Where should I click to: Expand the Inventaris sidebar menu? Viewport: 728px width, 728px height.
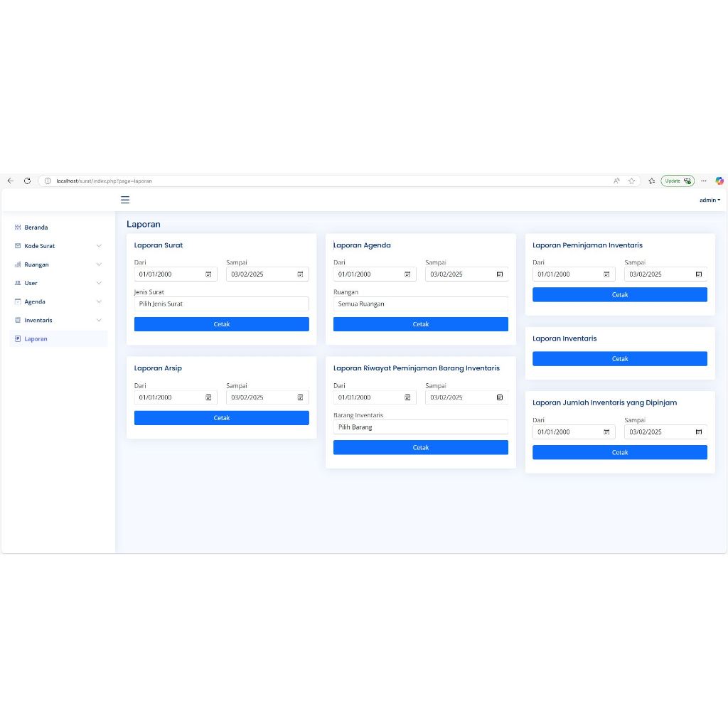(x=58, y=320)
